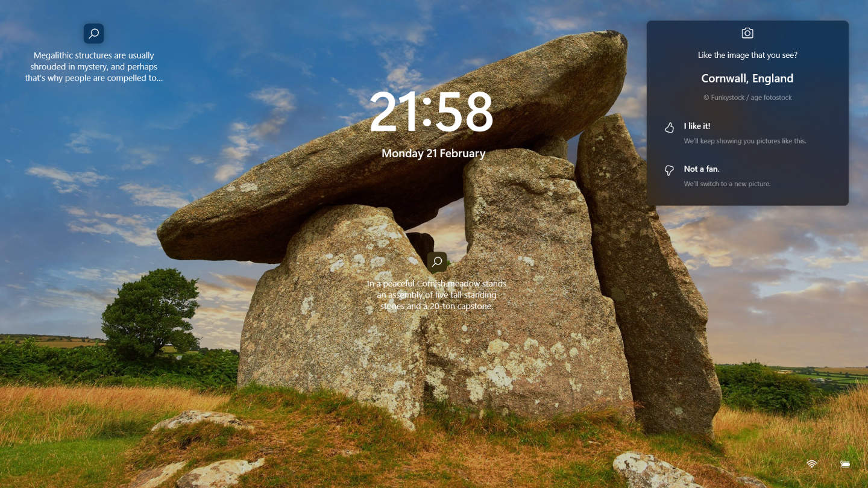This screenshot has width=868, height=488.
Task: Click 'We'll switch to a new picture.' subtext
Action: pyautogui.click(x=727, y=184)
